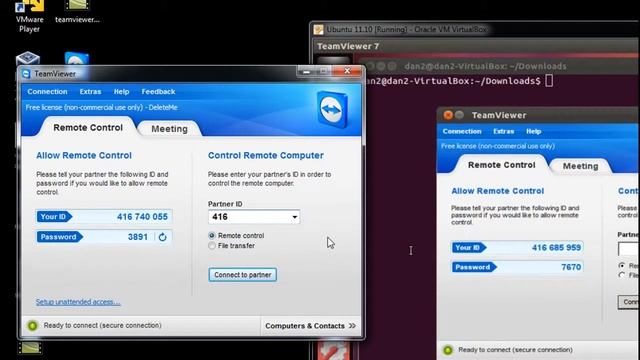
Task: Click Free license DeleteMe text
Action: [x=101, y=108]
